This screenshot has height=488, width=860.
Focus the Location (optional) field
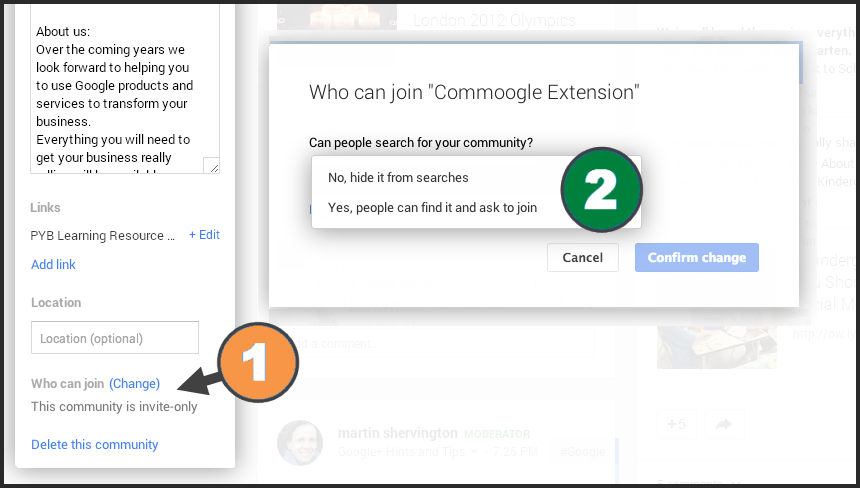tap(115, 338)
